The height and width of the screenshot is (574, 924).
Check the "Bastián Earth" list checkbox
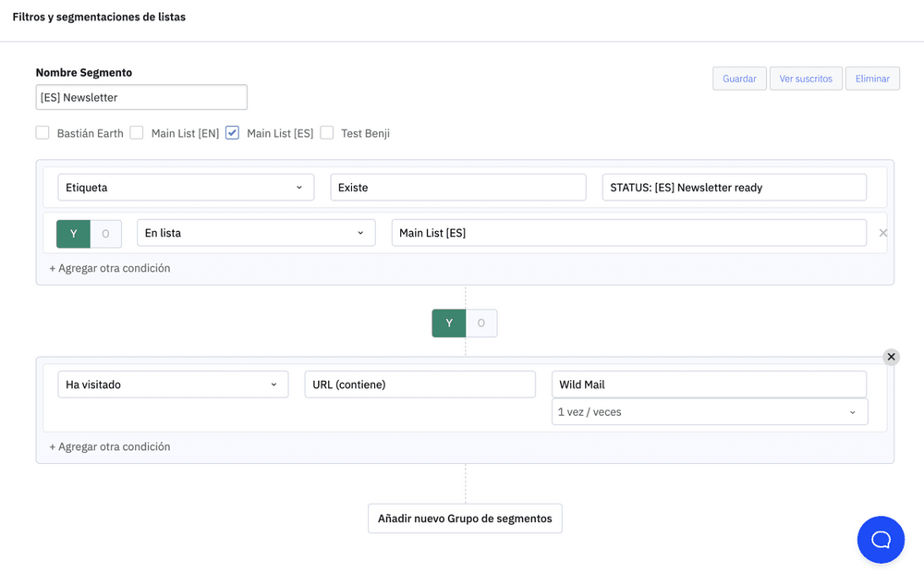click(x=43, y=132)
